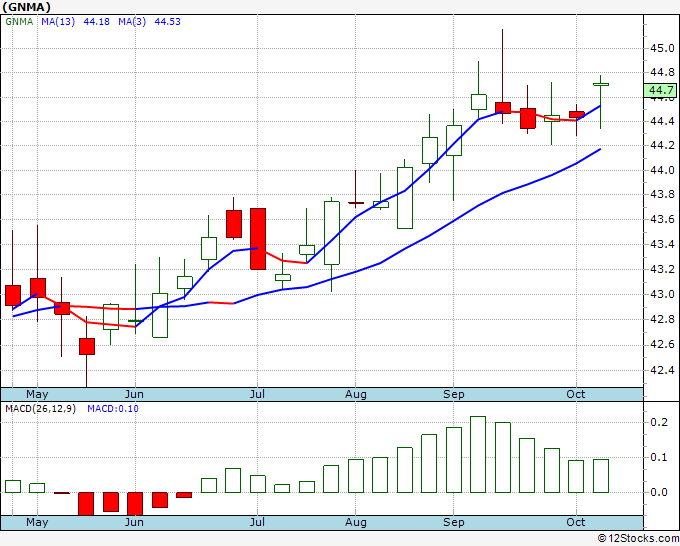Click the 0.1 MACD axis label

[659, 457]
